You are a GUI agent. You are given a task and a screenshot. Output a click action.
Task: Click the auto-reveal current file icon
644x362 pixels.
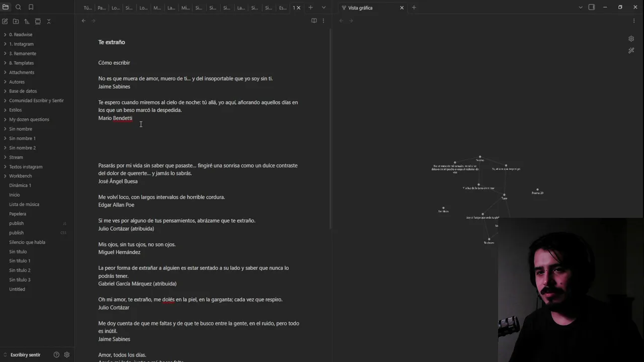tap(38, 21)
